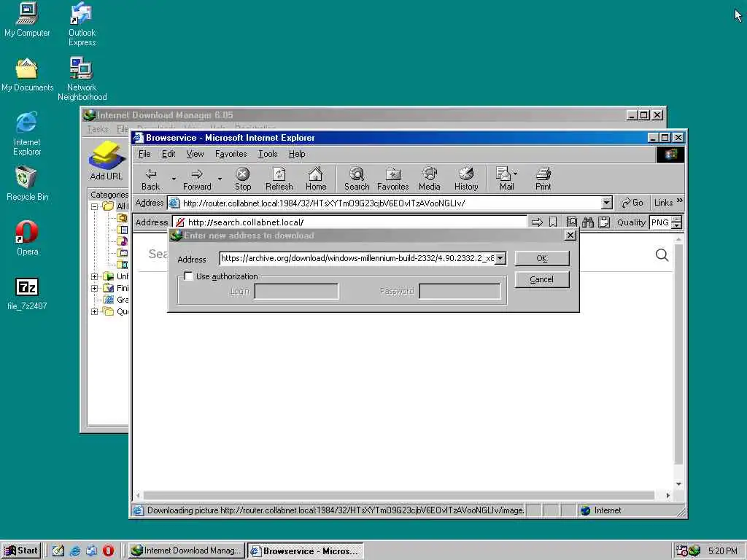Click the clipboard icon in Browservice bar
This screenshot has height=560, width=747.
(604, 222)
